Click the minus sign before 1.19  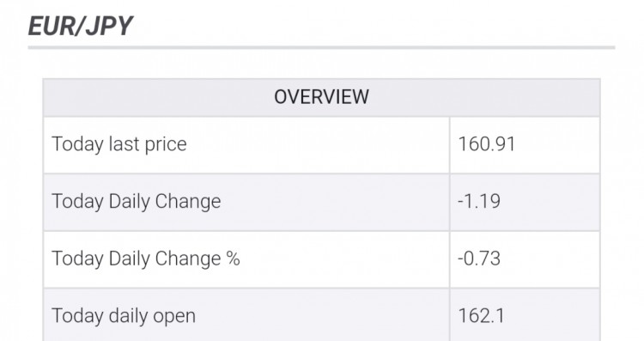pos(460,202)
